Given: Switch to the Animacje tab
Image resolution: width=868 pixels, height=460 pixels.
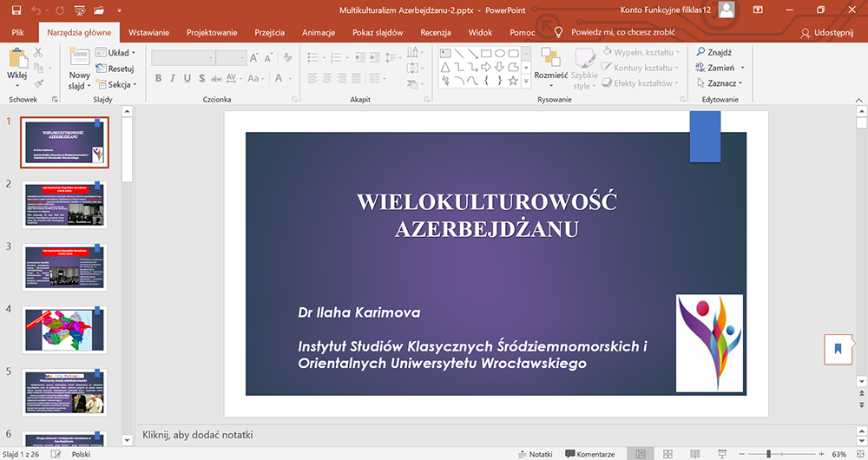Looking at the screenshot, I should click(319, 32).
